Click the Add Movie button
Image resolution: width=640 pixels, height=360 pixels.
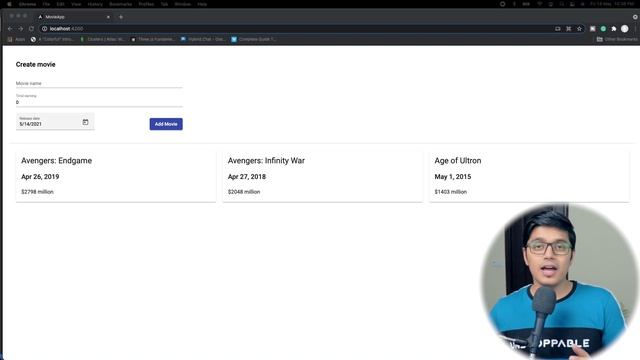pos(166,124)
